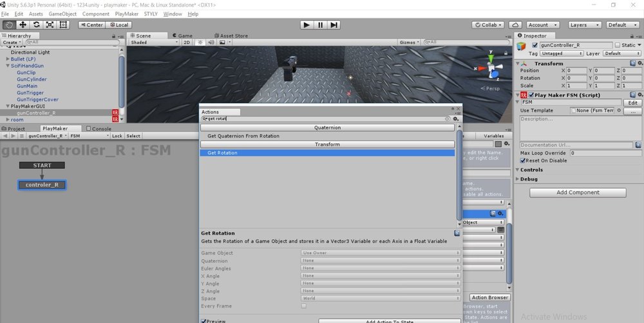Screen dimensions: 644x323
Task: Enable the Static checkbox
Action: pos(618,45)
